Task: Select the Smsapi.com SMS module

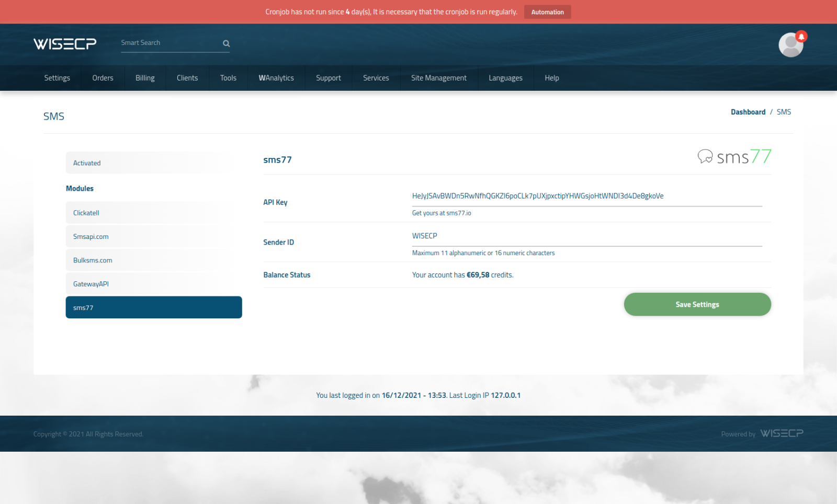Action: 154,236
